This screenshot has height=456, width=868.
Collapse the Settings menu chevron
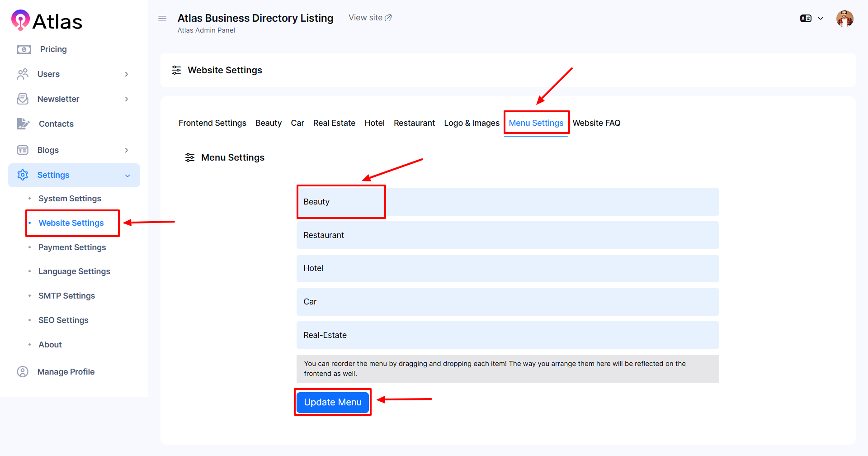point(127,176)
